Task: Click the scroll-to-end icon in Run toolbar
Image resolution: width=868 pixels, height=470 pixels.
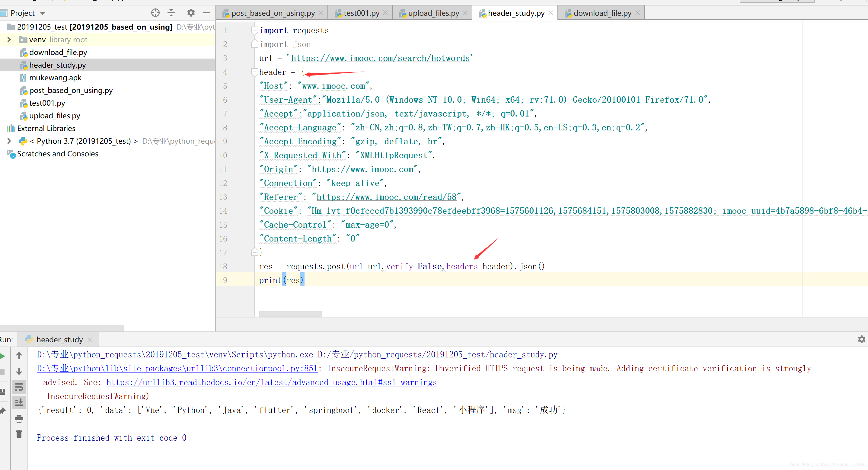Action: (19, 402)
